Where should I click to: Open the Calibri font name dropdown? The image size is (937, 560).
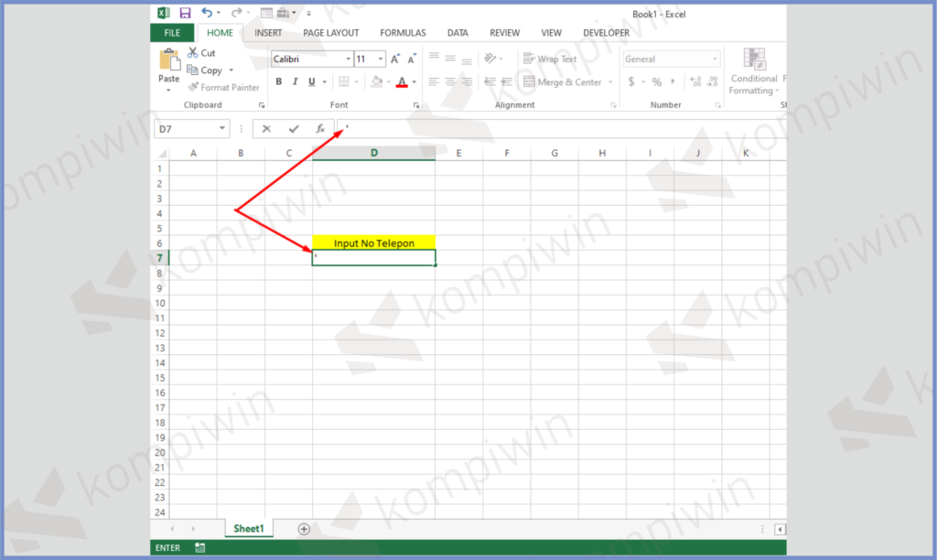coord(348,59)
